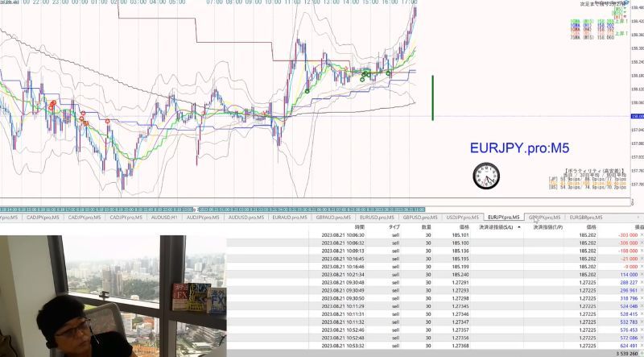Screen dimensions: 644x357
Task: Select the sell order opened at 10:21:34
Action: (436, 274)
